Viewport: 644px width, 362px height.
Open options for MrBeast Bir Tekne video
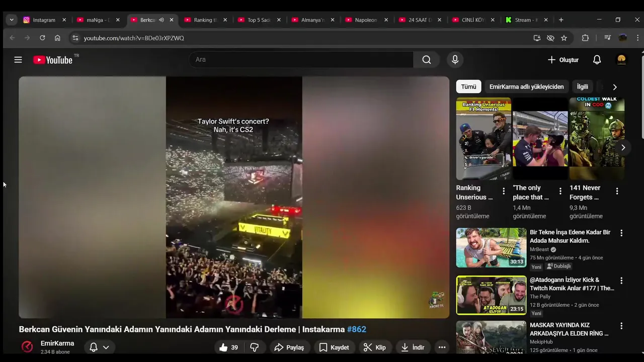tap(621, 233)
